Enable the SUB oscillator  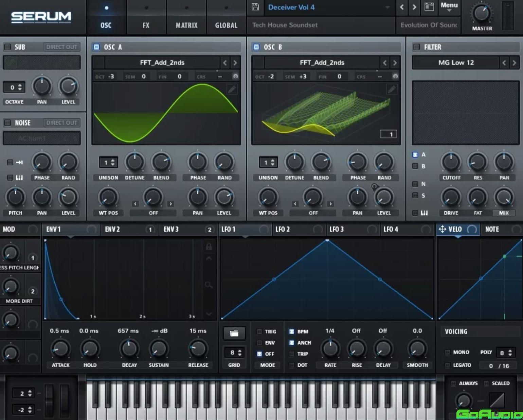point(7,47)
